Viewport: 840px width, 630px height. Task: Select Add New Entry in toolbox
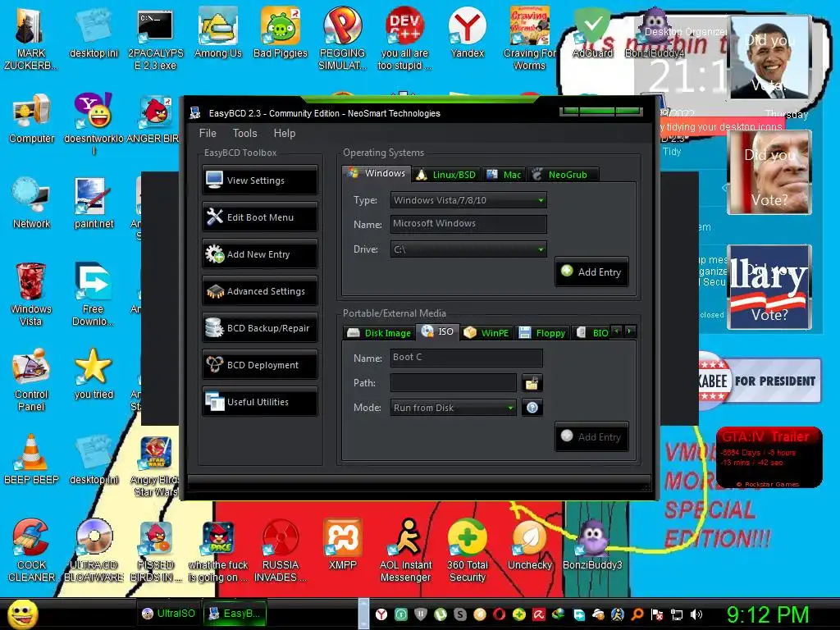(x=260, y=254)
